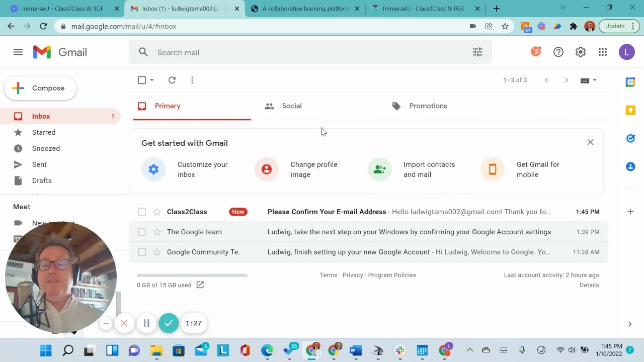Refresh the inbox
This screenshot has height=362, width=644.
click(x=172, y=80)
